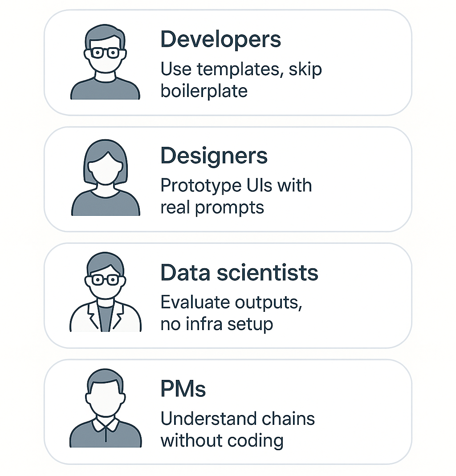Click the "Understand chains without coding" text
Viewport: 456px width, 476px height.
237,430
